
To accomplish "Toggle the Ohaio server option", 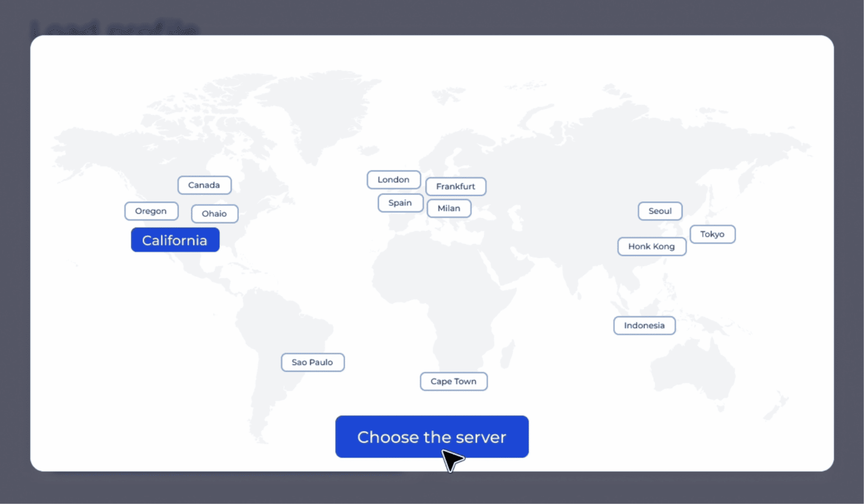I will coord(214,213).
